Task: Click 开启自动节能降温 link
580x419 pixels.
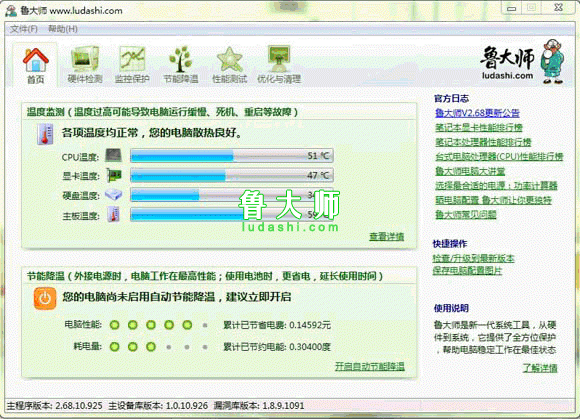Action: [370, 366]
